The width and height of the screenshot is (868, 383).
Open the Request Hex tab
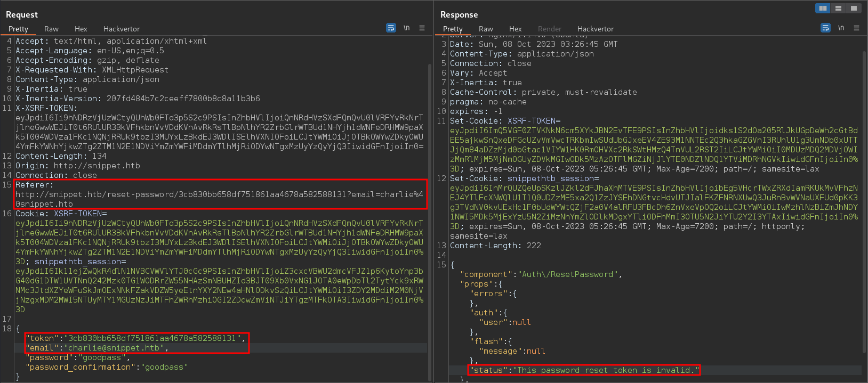(x=81, y=29)
